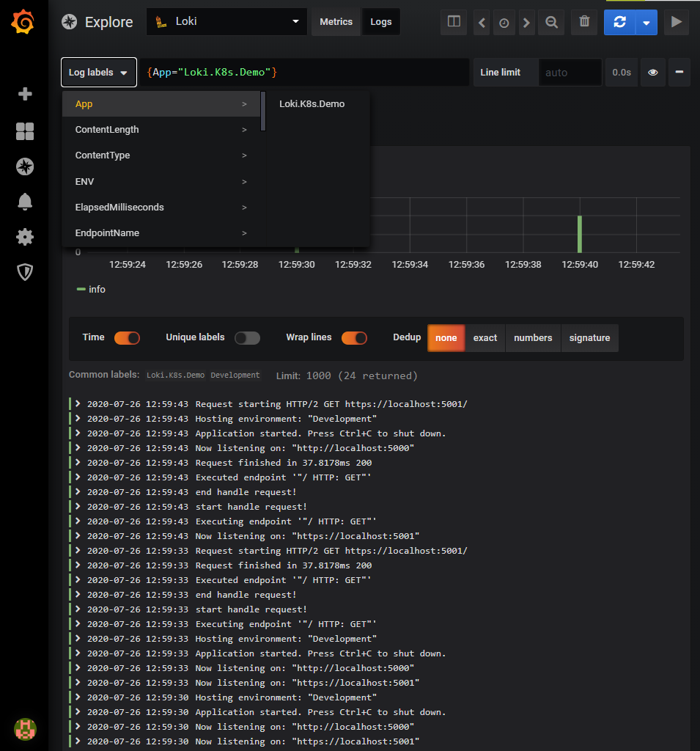
Task: Disable the Wrap lines switch
Action: 354,338
